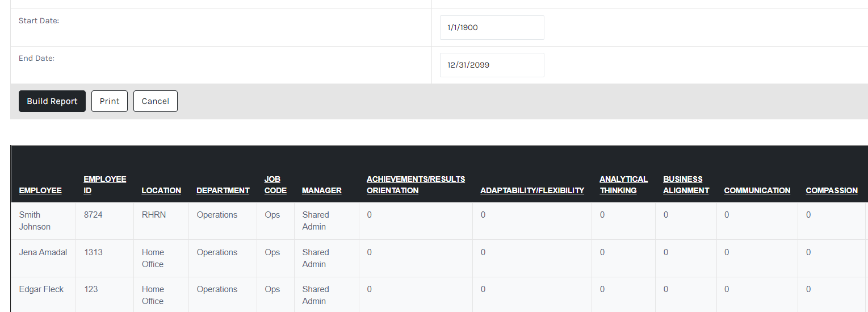Click Analytical Thinking score for Edgar Fleck
The height and width of the screenshot is (312, 868).
pos(602,289)
